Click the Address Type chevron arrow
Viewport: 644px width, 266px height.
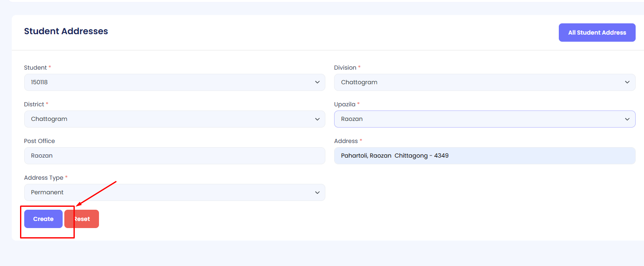point(317,193)
